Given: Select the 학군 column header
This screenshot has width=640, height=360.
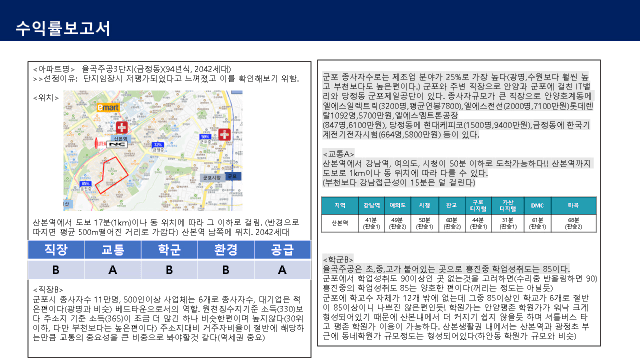Looking at the screenshot, I should tap(169, 249).
